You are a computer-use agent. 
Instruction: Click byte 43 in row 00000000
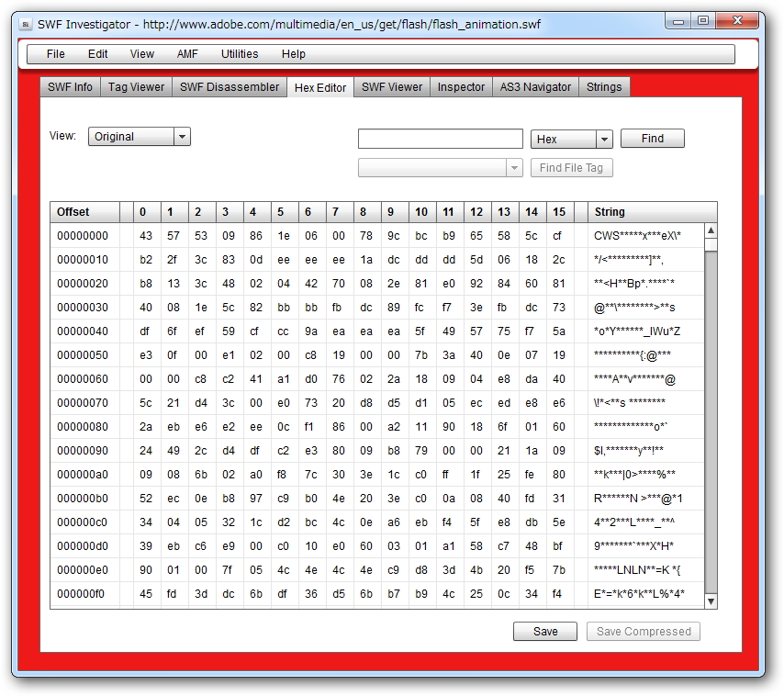[146, 235]
